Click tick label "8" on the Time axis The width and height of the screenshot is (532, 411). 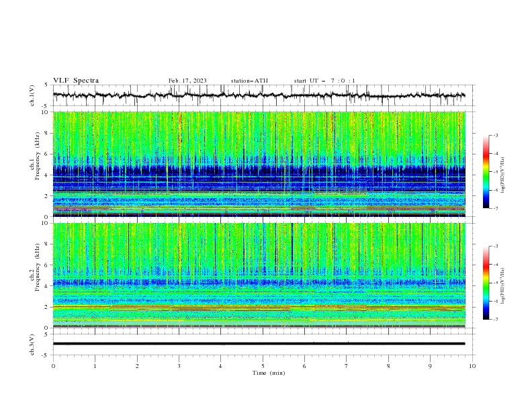pos(388,366)
